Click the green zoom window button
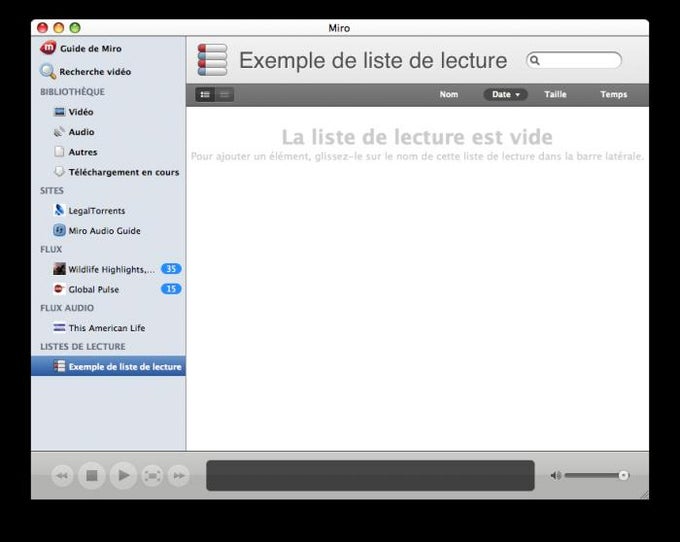 75,28
